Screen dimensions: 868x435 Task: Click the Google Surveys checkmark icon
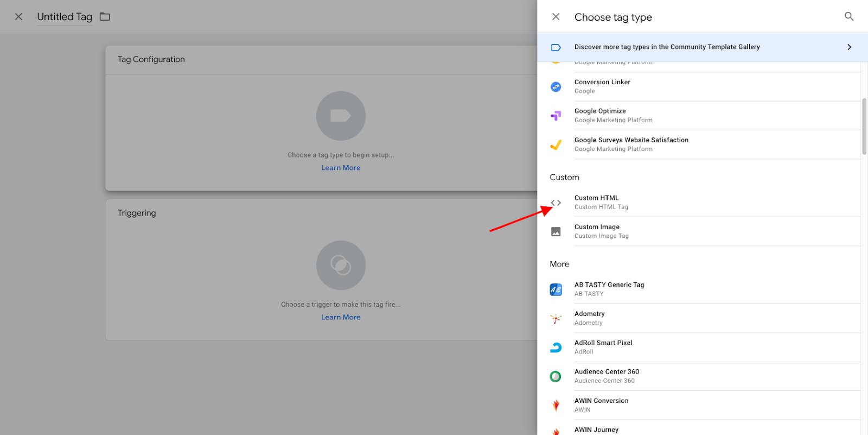[x=556, y=144]
